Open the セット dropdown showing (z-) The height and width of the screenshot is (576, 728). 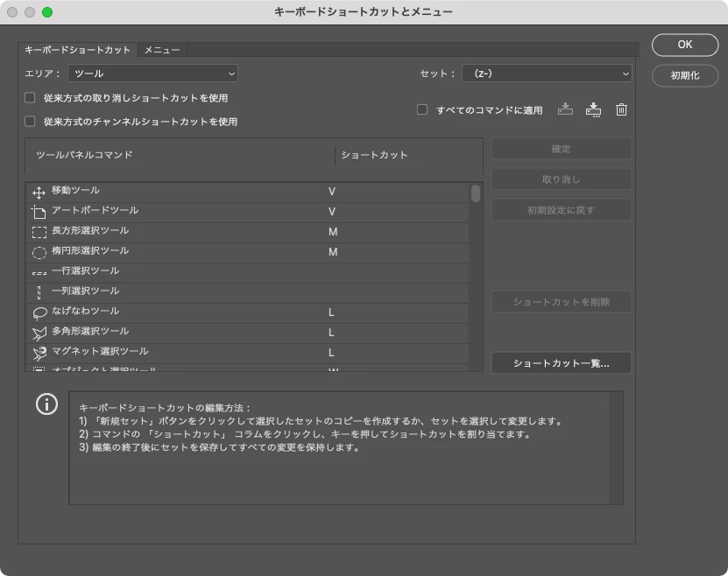click(547, 74)
